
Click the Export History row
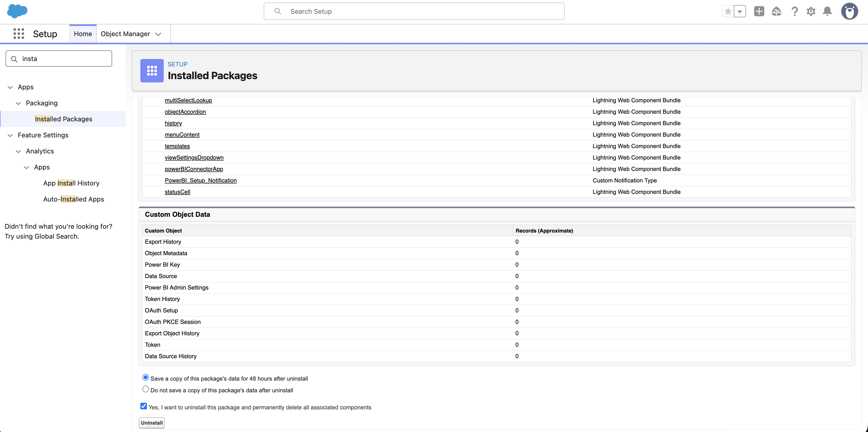497,242
